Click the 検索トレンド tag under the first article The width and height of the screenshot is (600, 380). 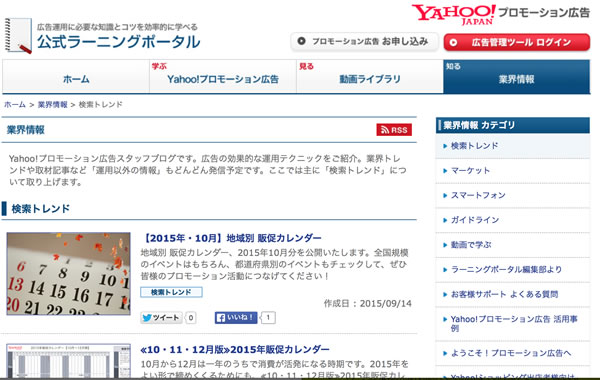[x=171, y=292]
